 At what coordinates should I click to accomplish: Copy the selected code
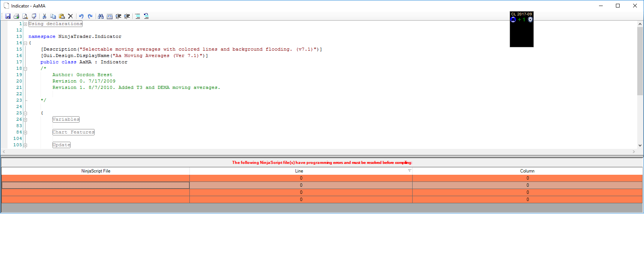(x=53, y=16)
